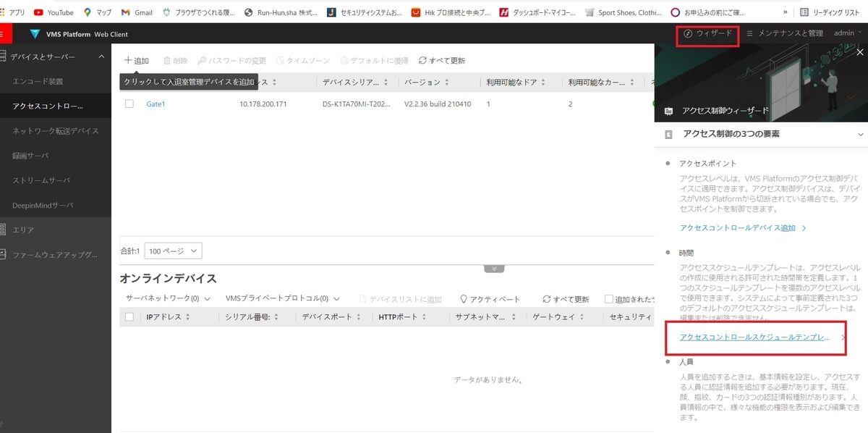Open エンコード装置 in the sidebar
868x433 pixels.
(38, 81)
